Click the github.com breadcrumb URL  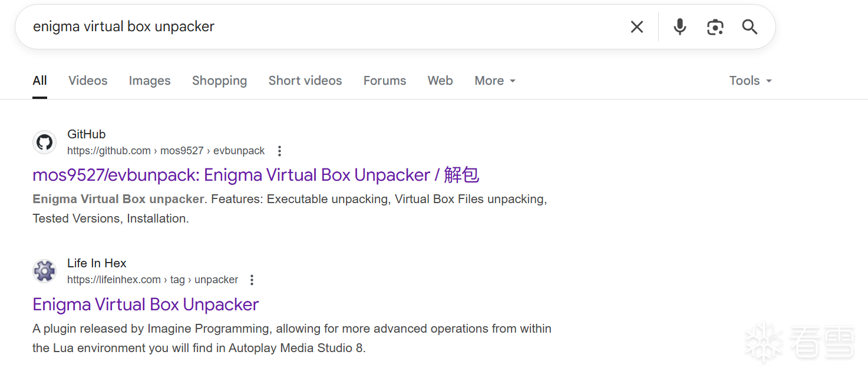click(x=166, y=151)
